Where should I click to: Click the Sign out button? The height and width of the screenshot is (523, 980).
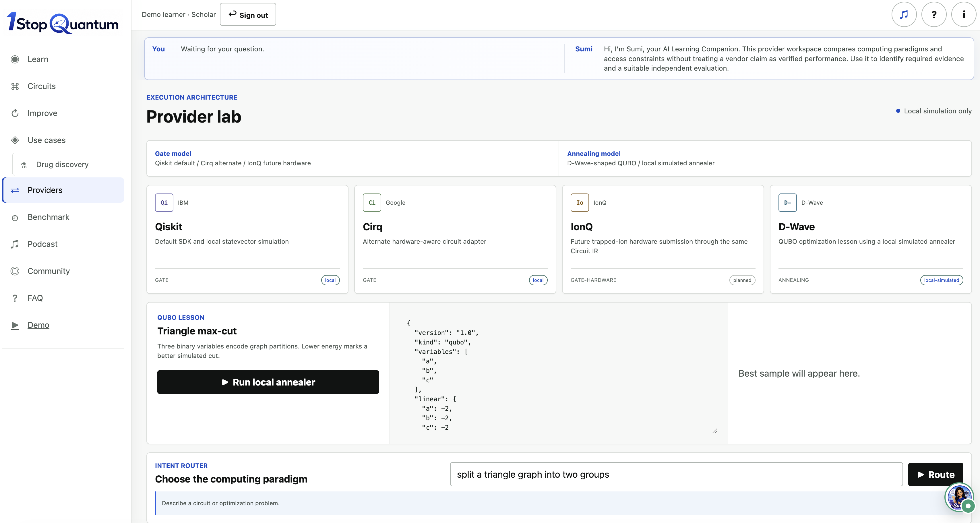click(248, 14)
